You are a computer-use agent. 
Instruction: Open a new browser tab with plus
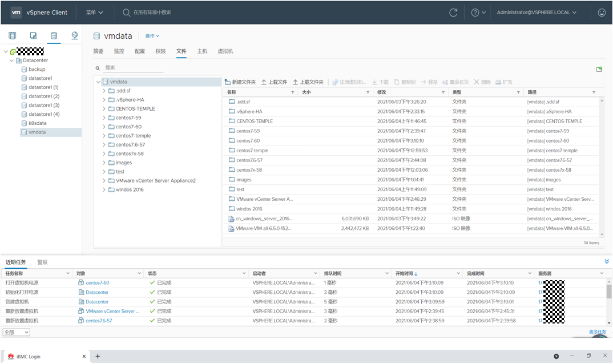[x=98, y=357]
